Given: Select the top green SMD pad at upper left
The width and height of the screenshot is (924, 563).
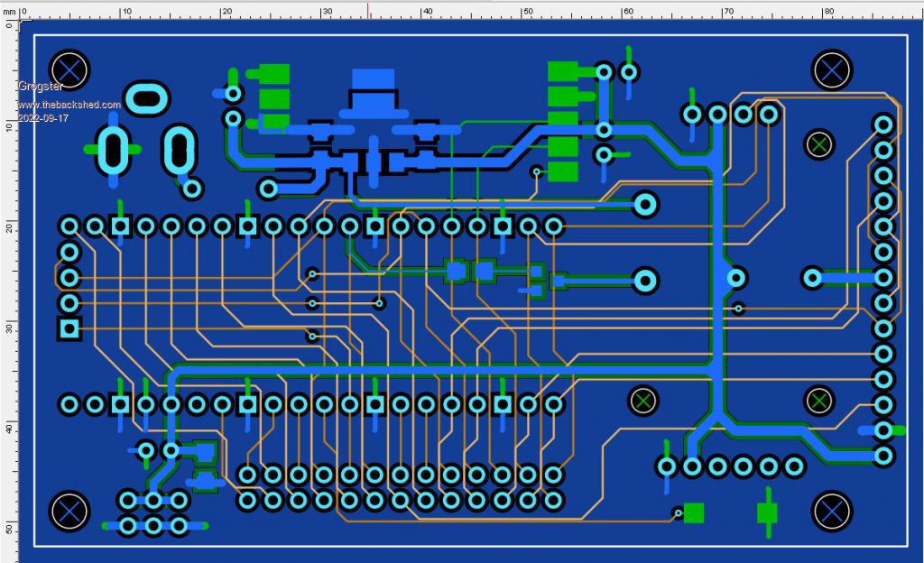Looking at the screenshot, I should 274,74.
